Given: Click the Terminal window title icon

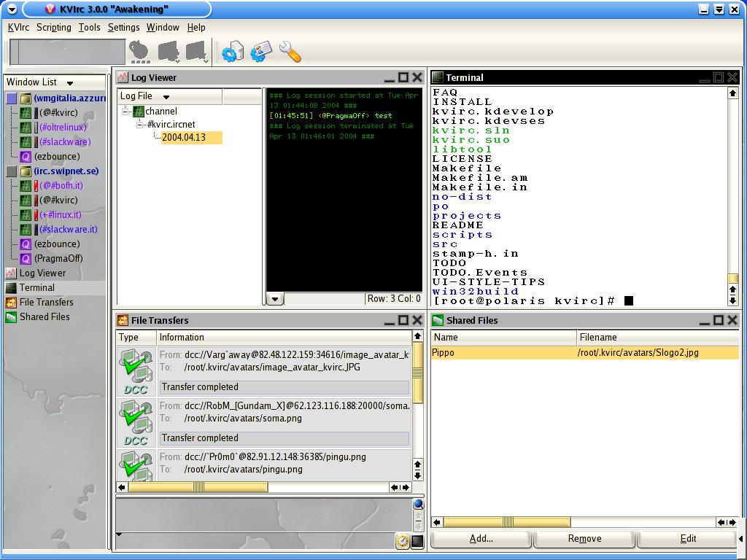Looking at the screenshot, I should 438,77.
